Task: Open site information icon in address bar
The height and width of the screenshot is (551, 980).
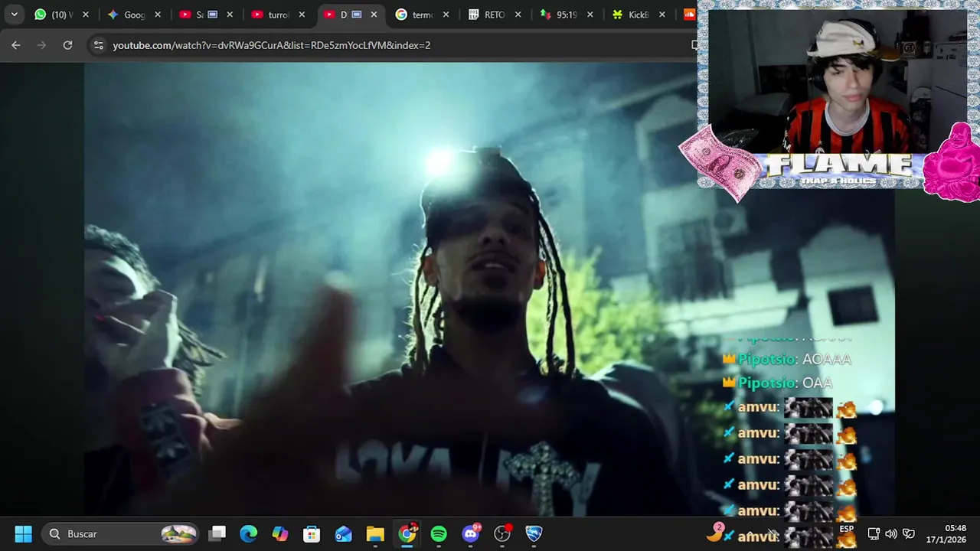Action: point(98,45)
